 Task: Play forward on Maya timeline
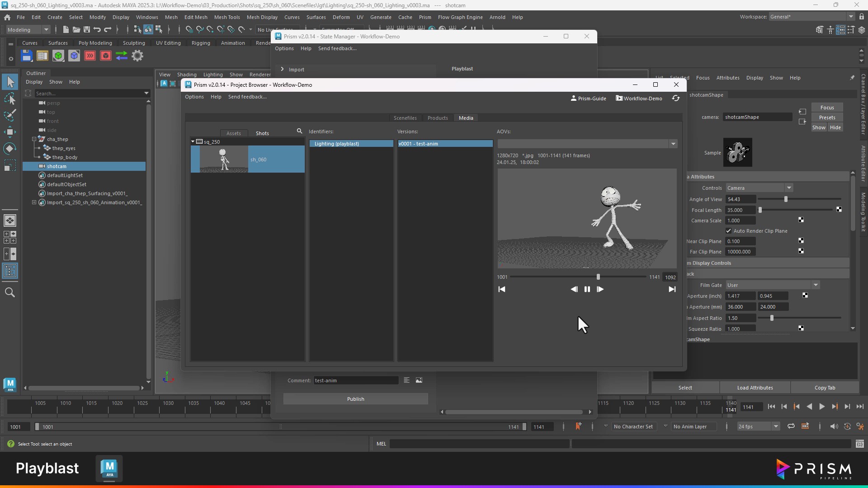point(822,407)
